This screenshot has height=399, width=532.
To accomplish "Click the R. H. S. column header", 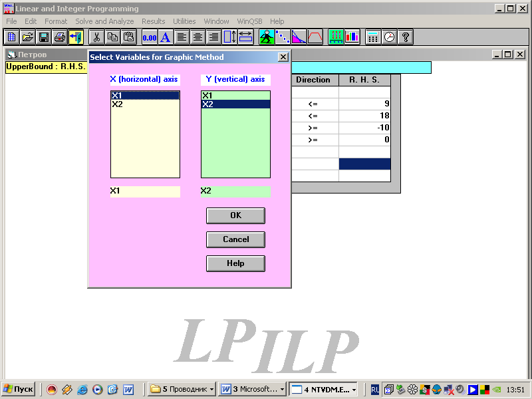I will 364,80.
